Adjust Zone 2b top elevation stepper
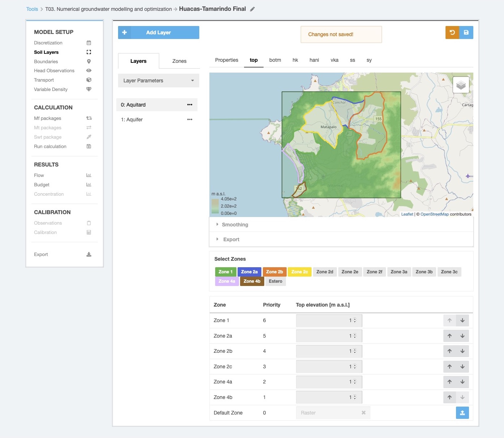This screenshot has width=504, height=438. pyautogui.click(x=355, y=351)
